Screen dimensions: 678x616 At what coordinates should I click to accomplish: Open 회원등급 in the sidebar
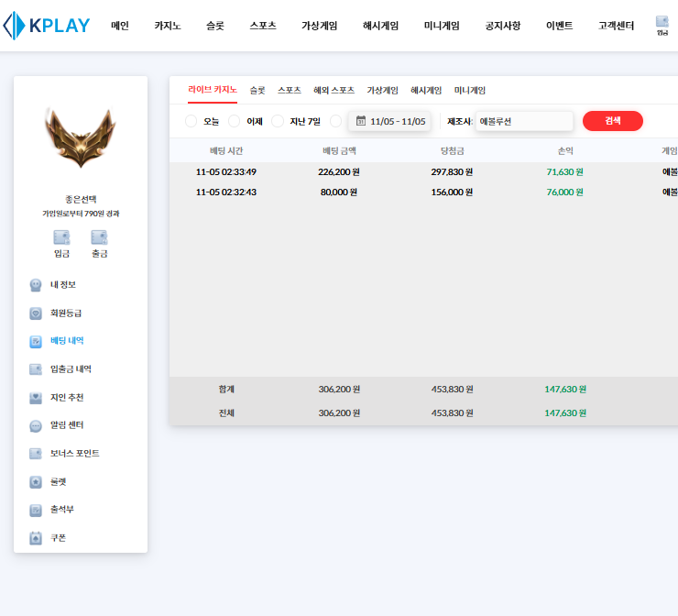click(71, 313)
